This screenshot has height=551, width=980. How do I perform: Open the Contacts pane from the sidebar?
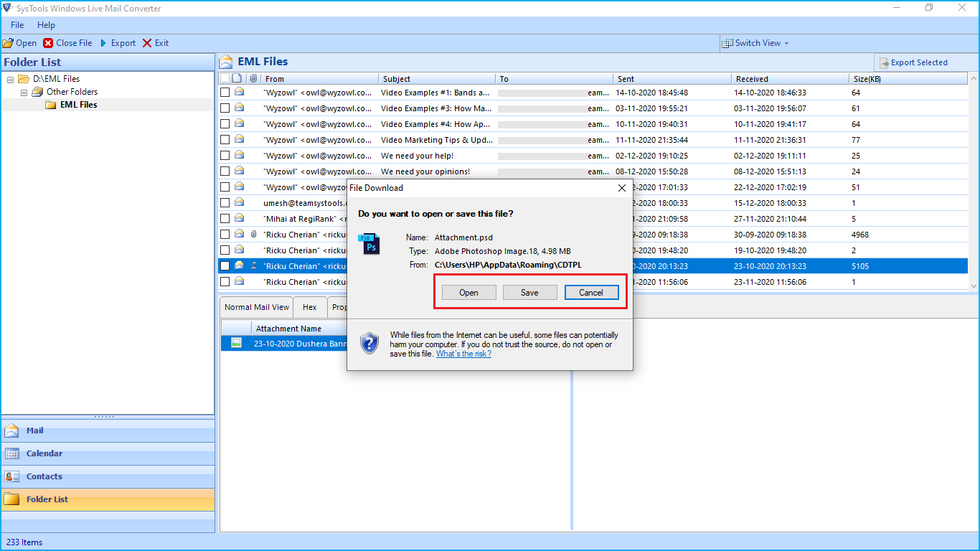(x=108, y=476)
